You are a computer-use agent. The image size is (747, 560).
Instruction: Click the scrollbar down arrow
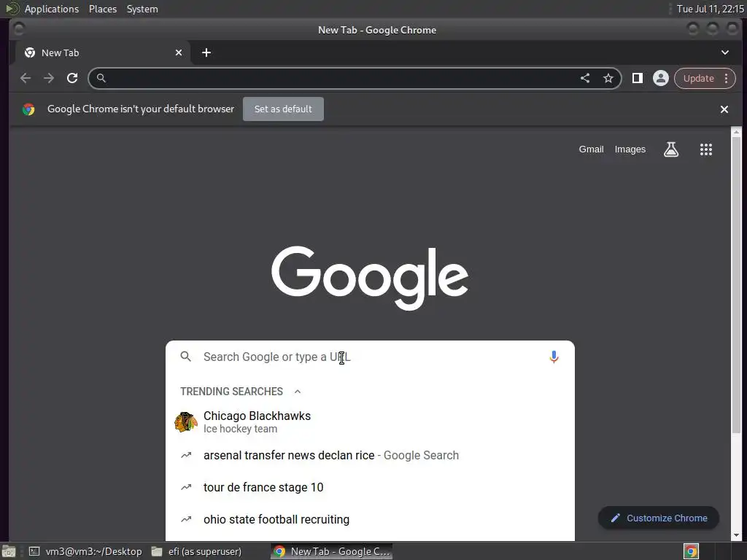(x=736, y=535)
